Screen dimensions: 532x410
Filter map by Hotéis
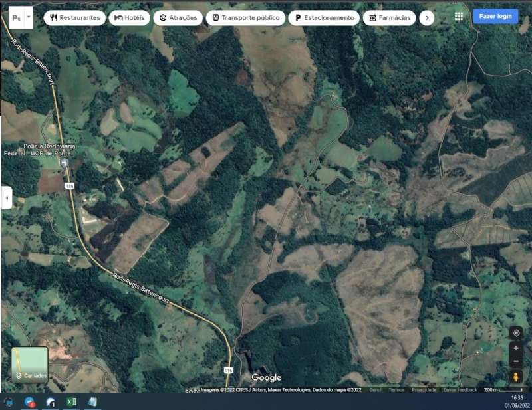[129, 17]
